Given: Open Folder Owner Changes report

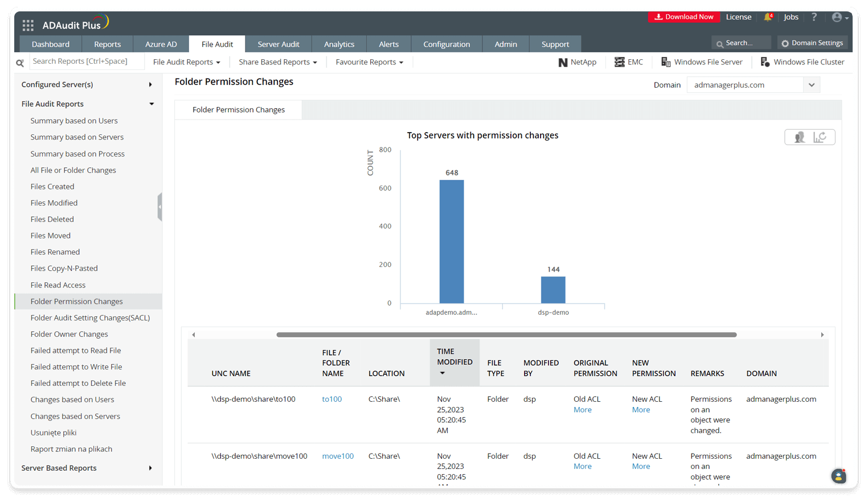Looking at the screenshot, I should [x=69, y=334].
